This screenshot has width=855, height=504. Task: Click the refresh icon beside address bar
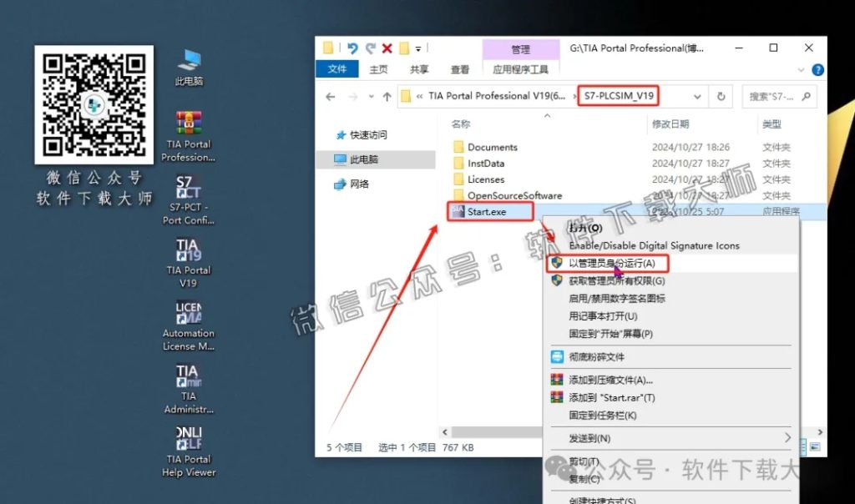click(x=721, y=97)
